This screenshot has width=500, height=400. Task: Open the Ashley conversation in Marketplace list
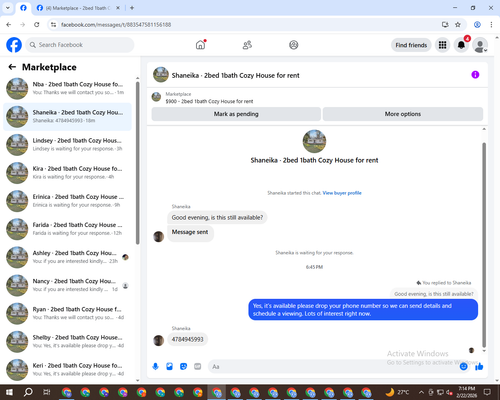click(x=67, y=257)
